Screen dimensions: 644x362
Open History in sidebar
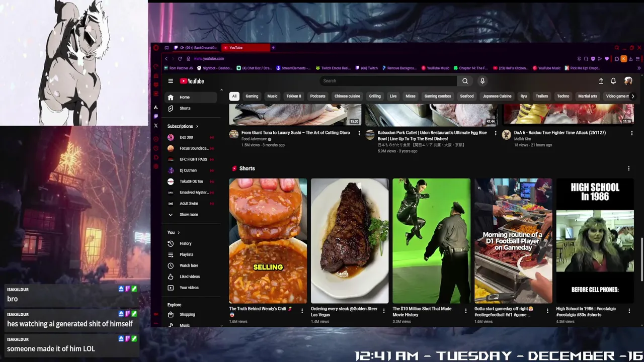tap(191, 243)
